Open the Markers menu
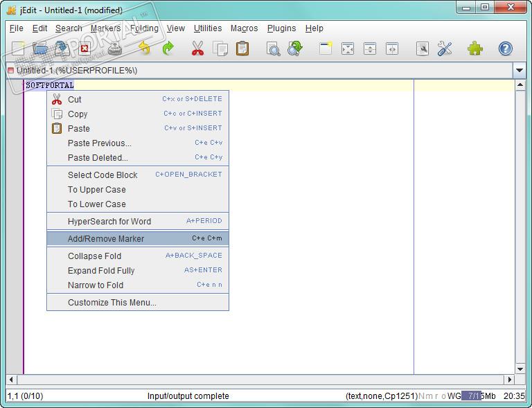The width and height of the screenshot is (532, 408). coord(105,28)
